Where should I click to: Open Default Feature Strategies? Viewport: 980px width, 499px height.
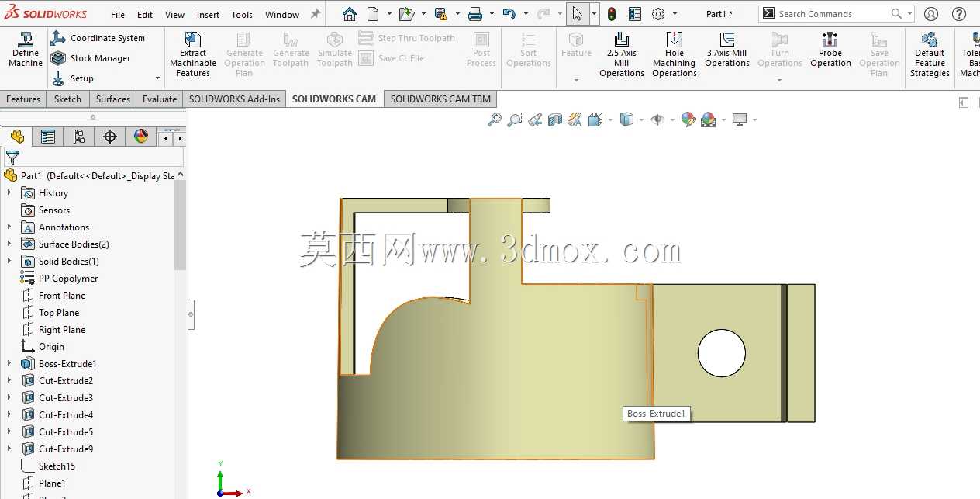click(930, 54)
